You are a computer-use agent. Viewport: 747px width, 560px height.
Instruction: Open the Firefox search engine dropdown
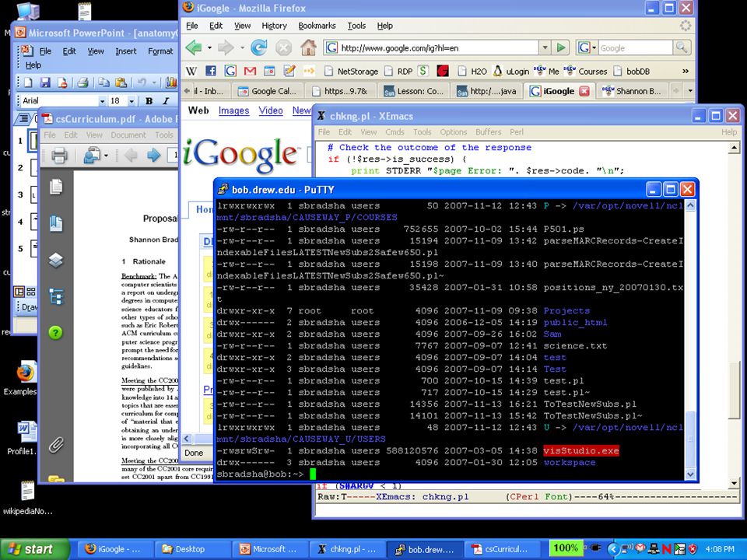tap(587, 47)
